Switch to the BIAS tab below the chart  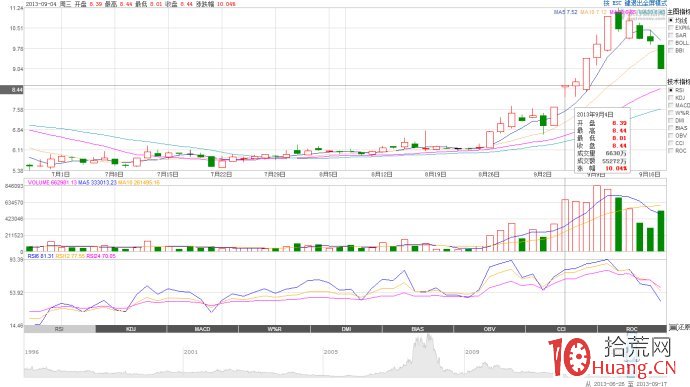pos(418,329)
